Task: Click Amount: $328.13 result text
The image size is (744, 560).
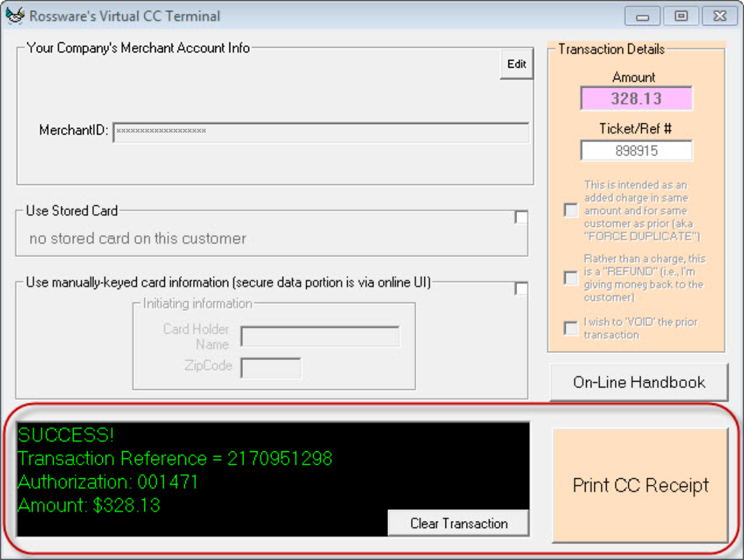Action: 89,506
